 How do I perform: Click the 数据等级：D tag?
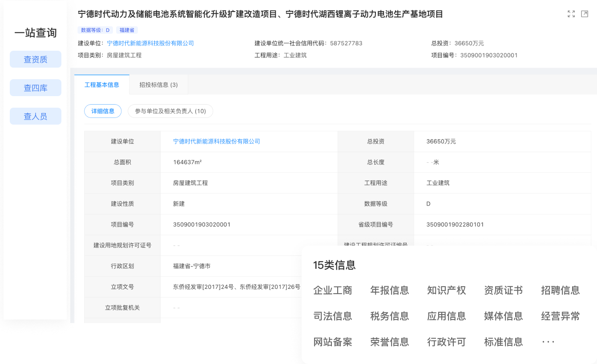coord(96,30)
